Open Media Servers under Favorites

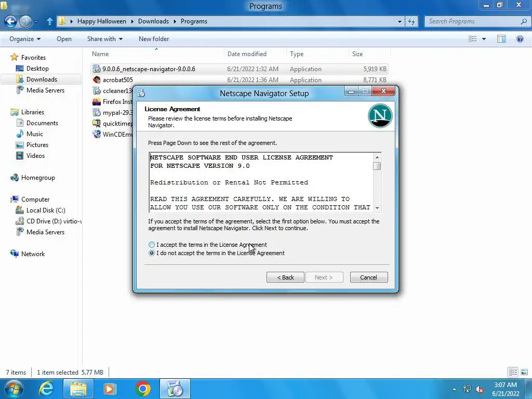45,90
